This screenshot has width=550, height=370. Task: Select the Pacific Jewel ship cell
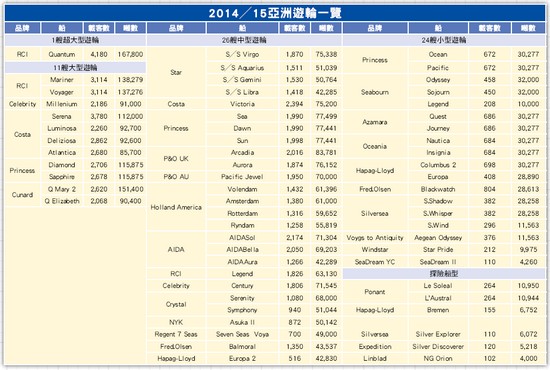coord(242,177)
